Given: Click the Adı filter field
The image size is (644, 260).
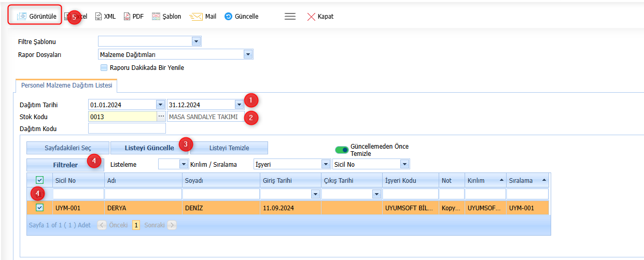Looking at the screenshot, I should coord(143,194).
